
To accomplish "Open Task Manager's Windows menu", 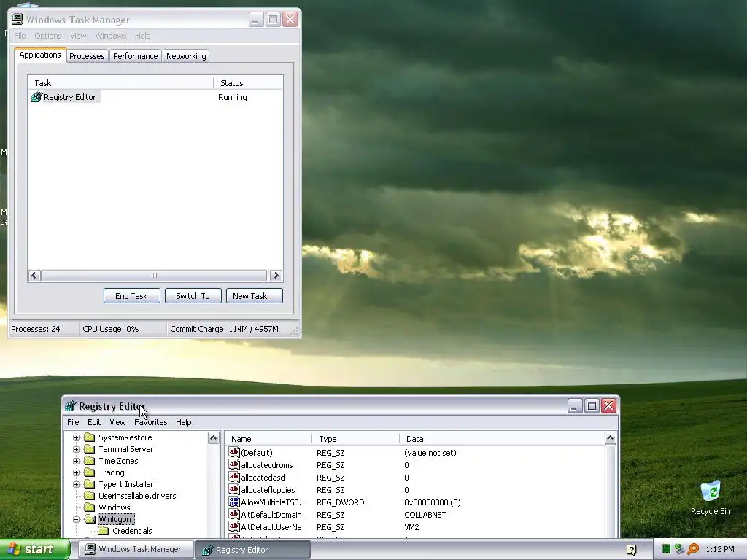I will tap(111, 36).
